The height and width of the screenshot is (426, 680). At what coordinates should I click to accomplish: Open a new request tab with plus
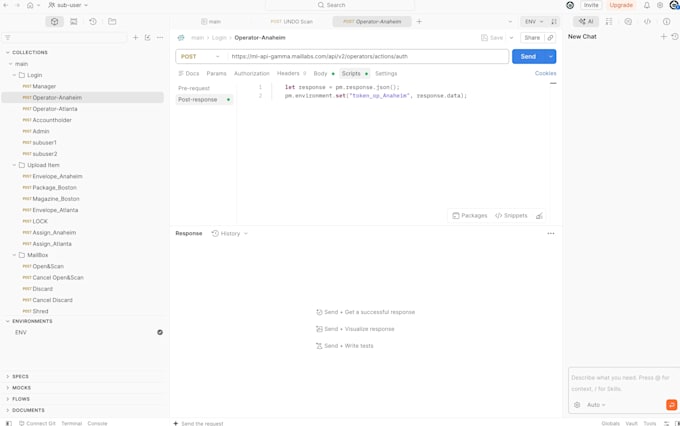tap(419, 21)
